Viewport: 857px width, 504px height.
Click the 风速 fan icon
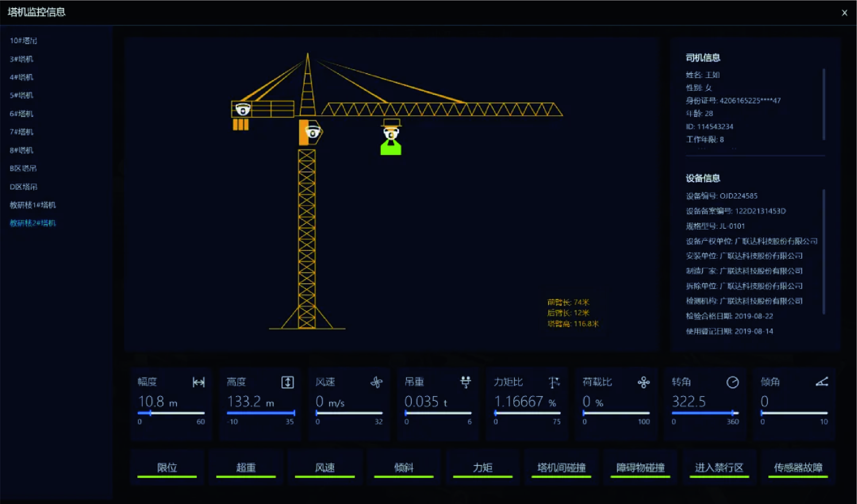click(376, 382)
